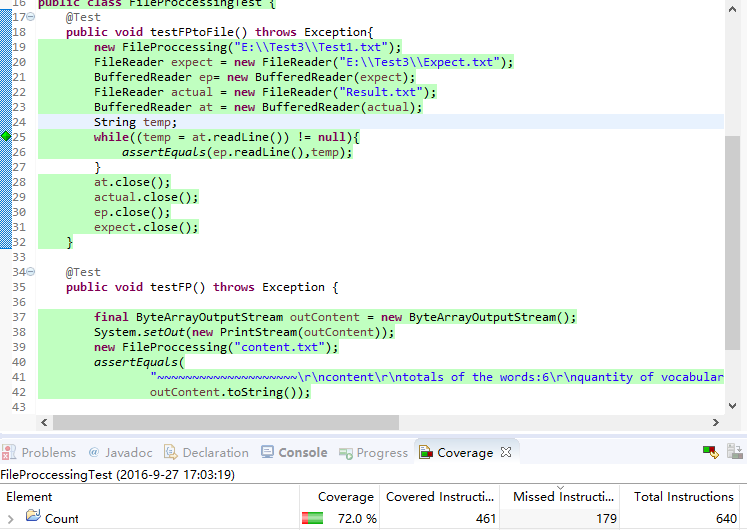Select the Coverage tab
Viewport: 747px width, 530px height.
[x=456, y=452]
